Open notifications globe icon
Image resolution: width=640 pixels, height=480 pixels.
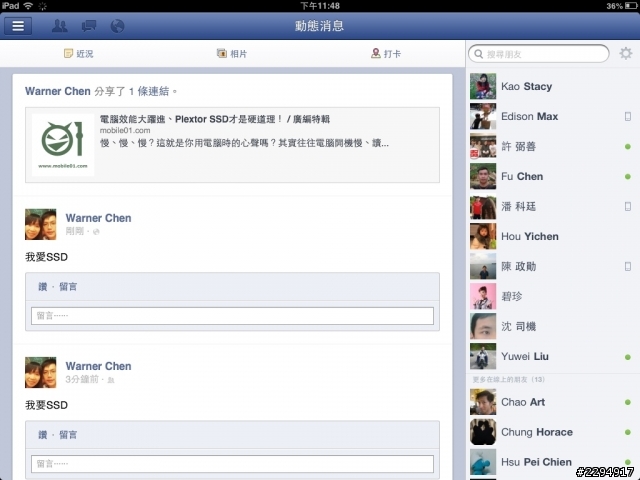[x=117, y=26]
